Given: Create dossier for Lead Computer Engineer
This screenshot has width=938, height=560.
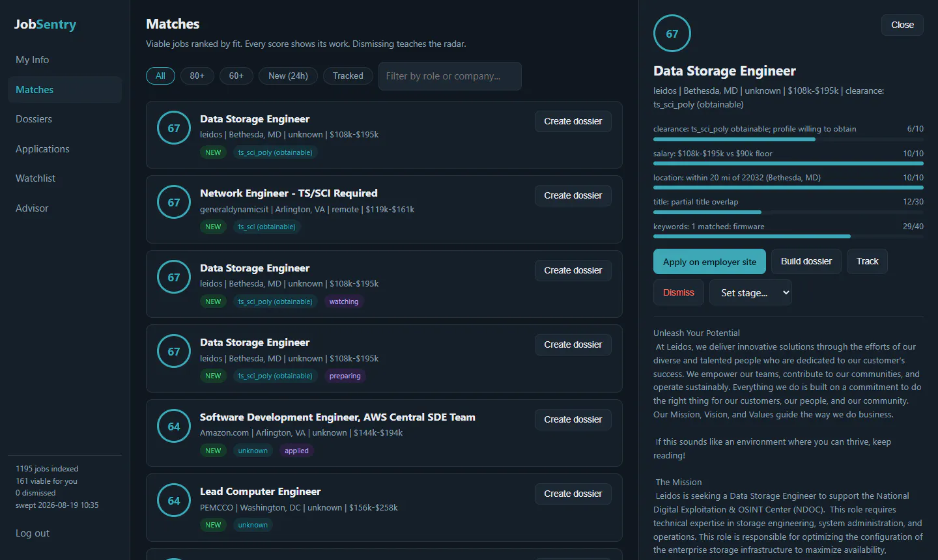Looking at the screenshot, I should click(x=573, y=494).
